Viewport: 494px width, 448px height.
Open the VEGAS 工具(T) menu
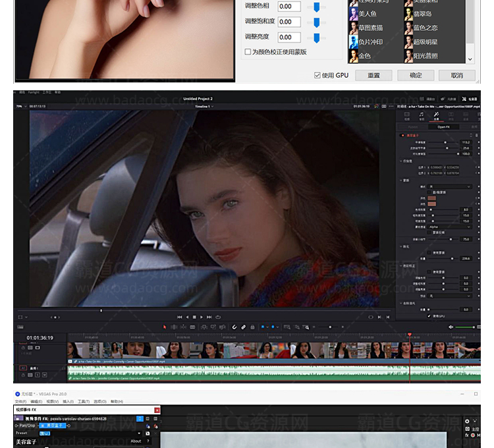coord(84,401)
